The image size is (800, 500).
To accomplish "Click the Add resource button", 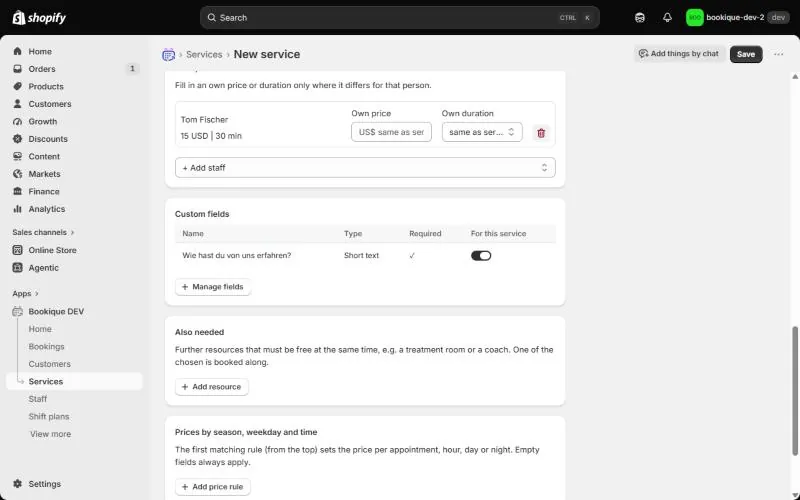I will point(212,387).
